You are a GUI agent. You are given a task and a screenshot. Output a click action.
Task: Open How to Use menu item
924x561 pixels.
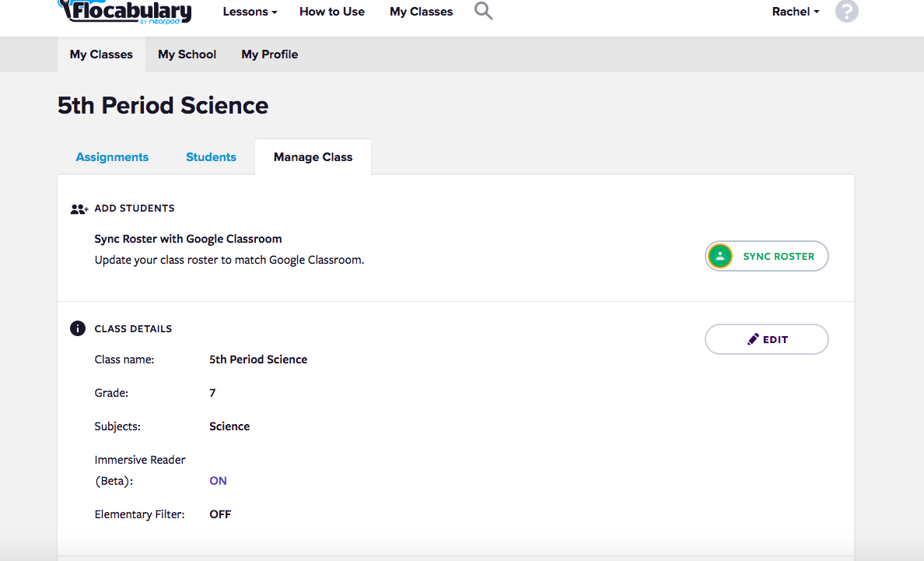[x=332, y=12]
